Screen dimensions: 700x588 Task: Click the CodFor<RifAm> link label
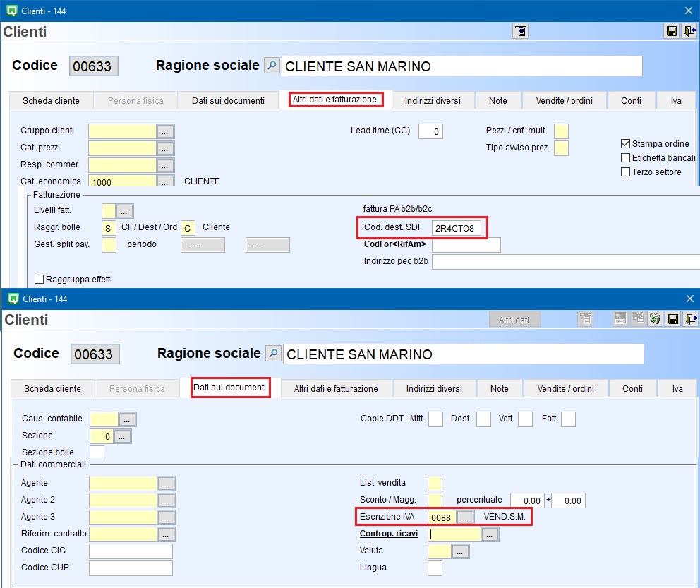pyautogui.click(x=394, y=244)
